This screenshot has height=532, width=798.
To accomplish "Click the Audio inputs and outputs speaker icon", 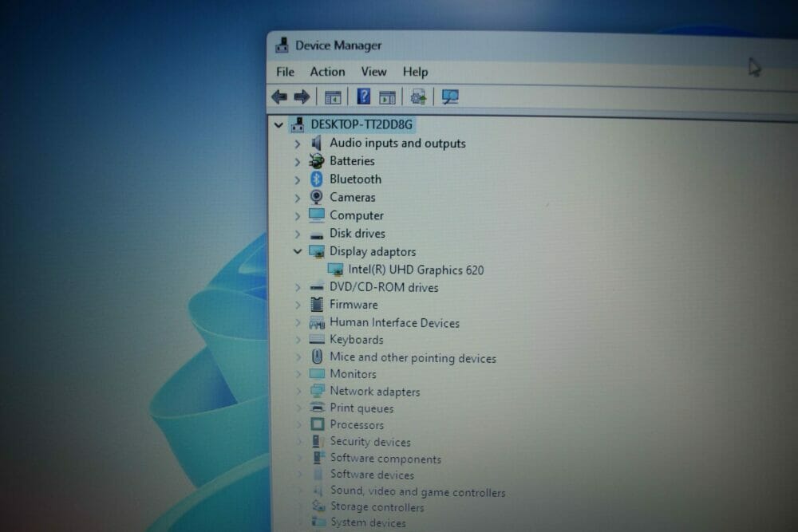I will click(317, 143).
